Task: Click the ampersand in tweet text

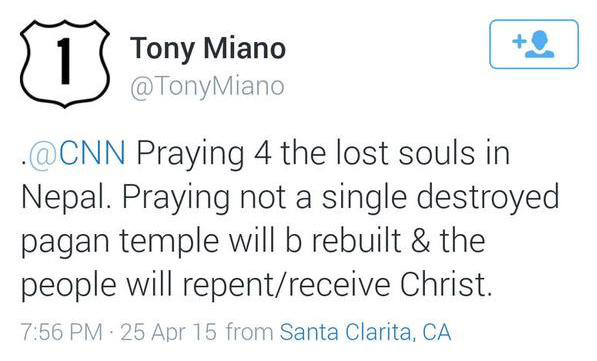Action: [x=421, y=241]
